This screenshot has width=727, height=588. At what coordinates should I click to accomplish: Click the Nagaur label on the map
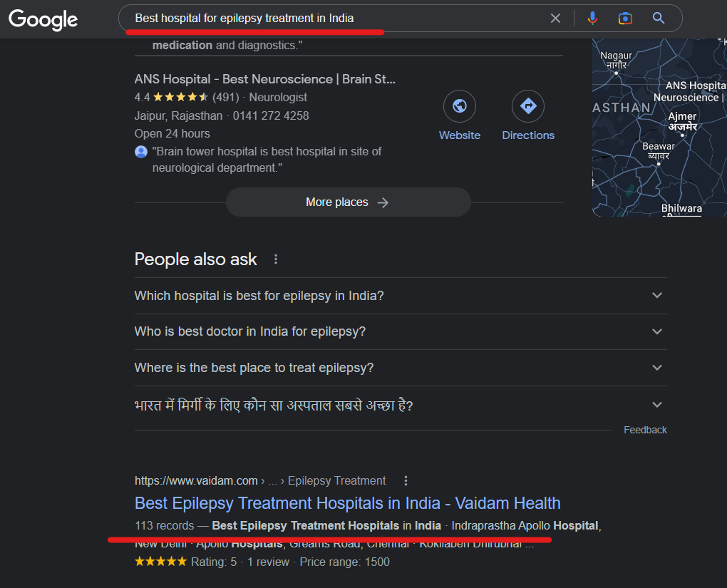617,61
